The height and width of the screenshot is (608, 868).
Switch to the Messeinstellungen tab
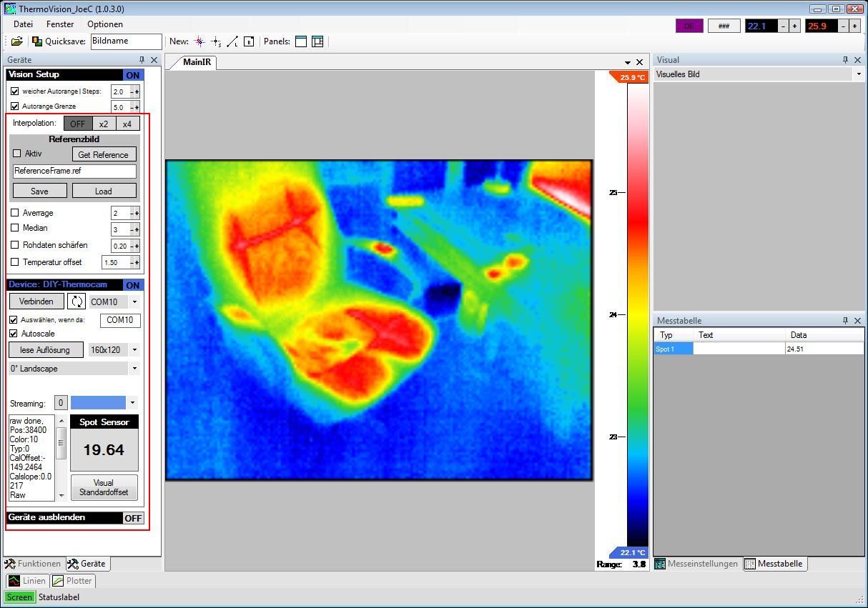(696, 564)
